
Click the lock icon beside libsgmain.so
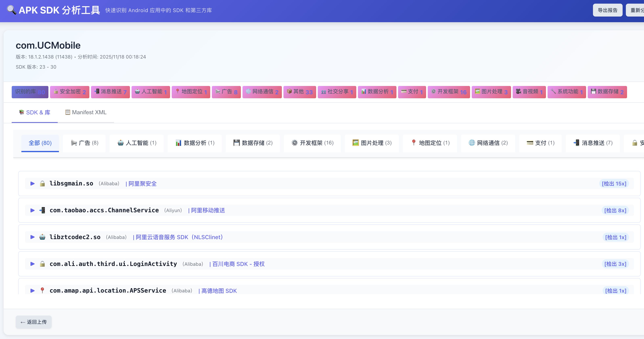(x=43, y=183)
